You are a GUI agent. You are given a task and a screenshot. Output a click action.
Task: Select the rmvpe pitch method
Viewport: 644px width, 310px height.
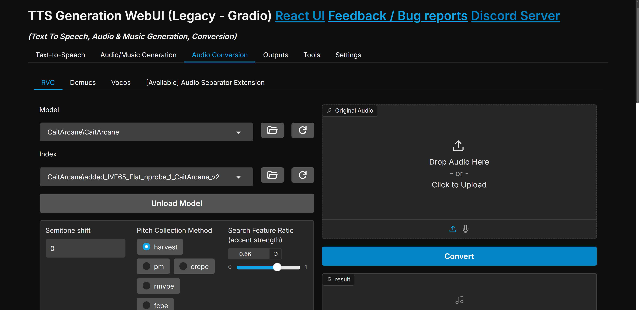(x=146, y=286)
